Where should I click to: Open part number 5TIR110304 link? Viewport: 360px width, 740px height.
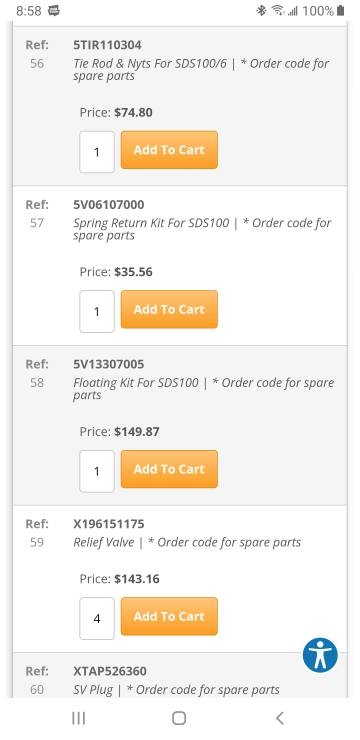coord(107,45)
